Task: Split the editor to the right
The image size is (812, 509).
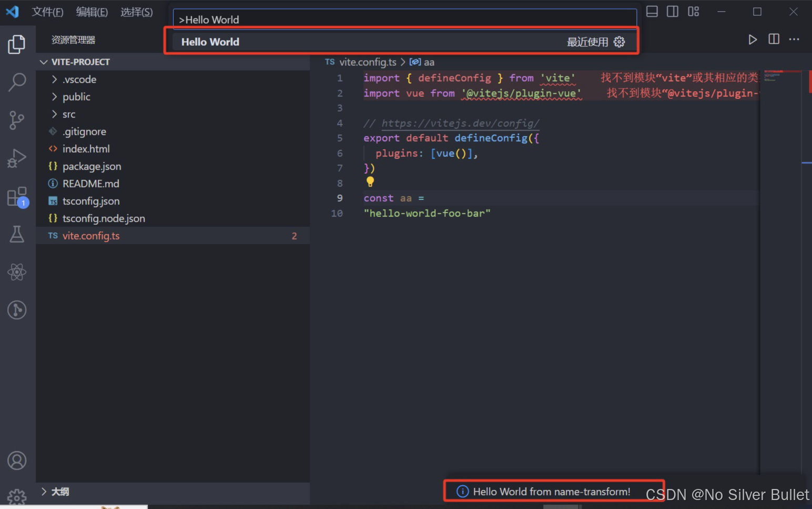Action: (774, 39)
